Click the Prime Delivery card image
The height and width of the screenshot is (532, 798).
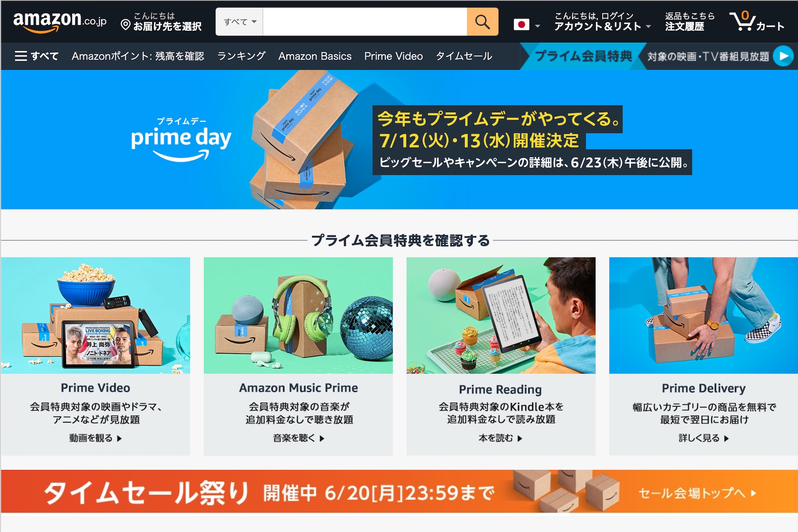point(704,315)
